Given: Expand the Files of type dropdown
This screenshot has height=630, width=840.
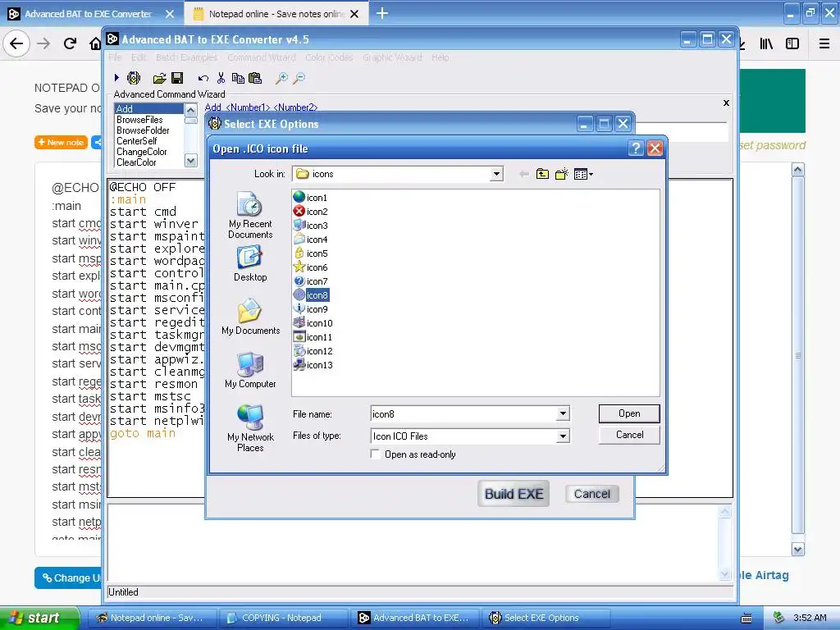Looking at the screenshot, I should (x=563, y=436).
